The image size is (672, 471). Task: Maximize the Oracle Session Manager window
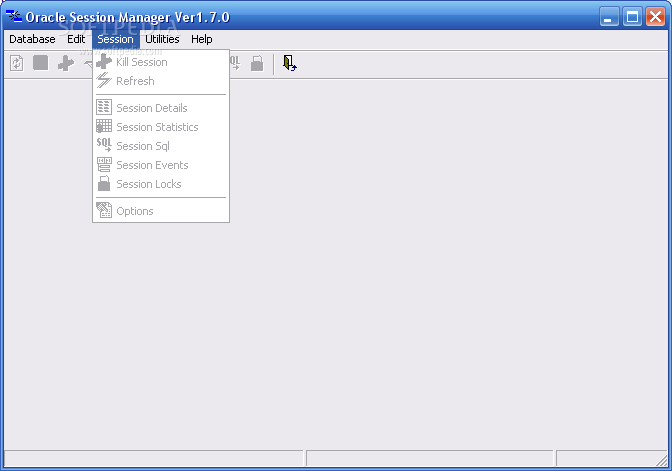(x=632, y=17)
